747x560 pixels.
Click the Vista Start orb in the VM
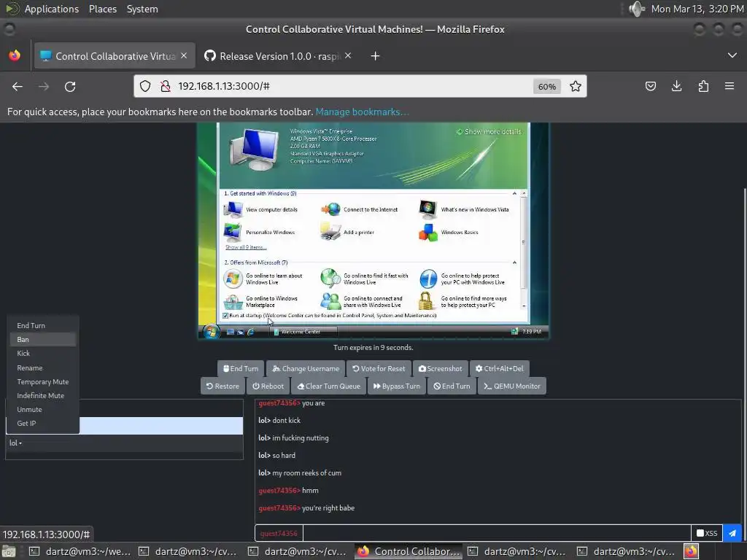[211, 332]
